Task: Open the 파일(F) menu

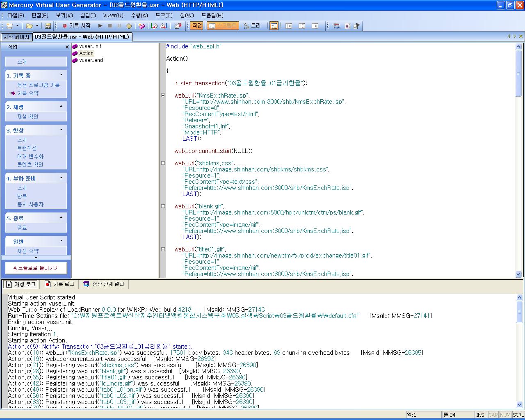Action: click(16, 15)
